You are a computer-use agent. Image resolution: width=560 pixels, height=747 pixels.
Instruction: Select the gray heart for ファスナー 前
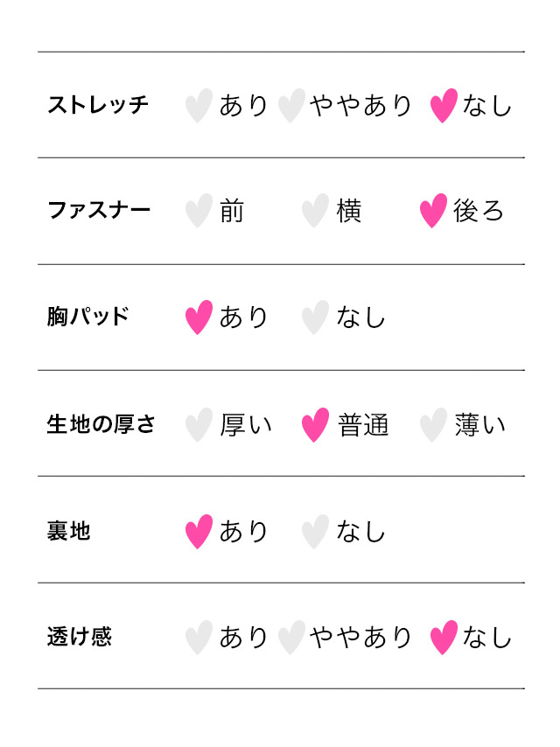(x=199, y=212)
